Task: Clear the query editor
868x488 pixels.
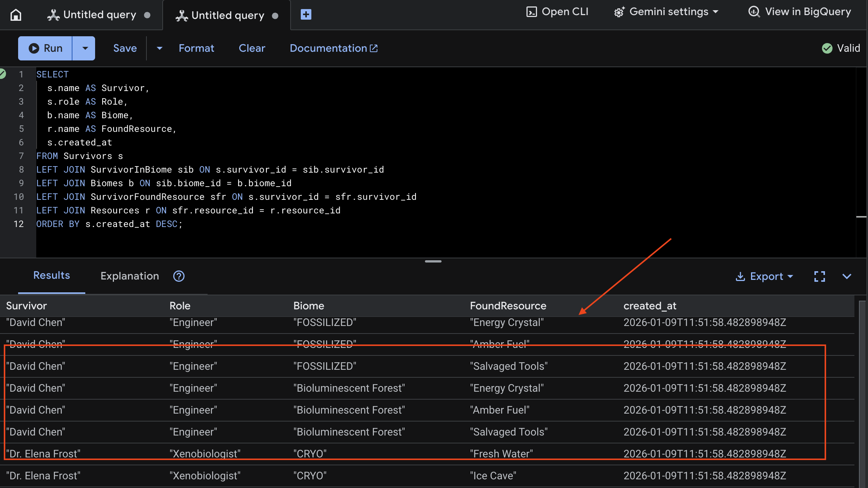Action: click(x=252, y=48)
